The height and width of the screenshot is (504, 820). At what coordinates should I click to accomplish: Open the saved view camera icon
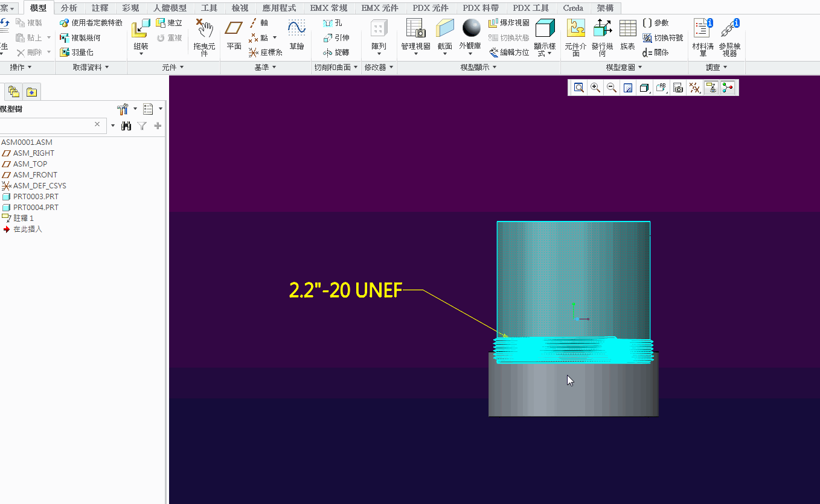(678, 88)
